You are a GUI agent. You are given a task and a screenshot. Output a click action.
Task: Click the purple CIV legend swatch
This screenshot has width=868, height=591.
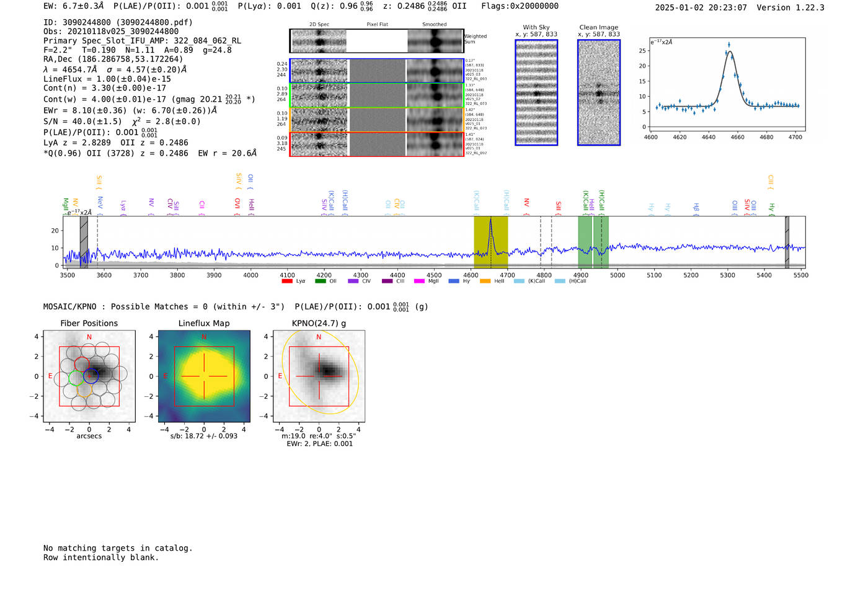[x=353, y=281]
